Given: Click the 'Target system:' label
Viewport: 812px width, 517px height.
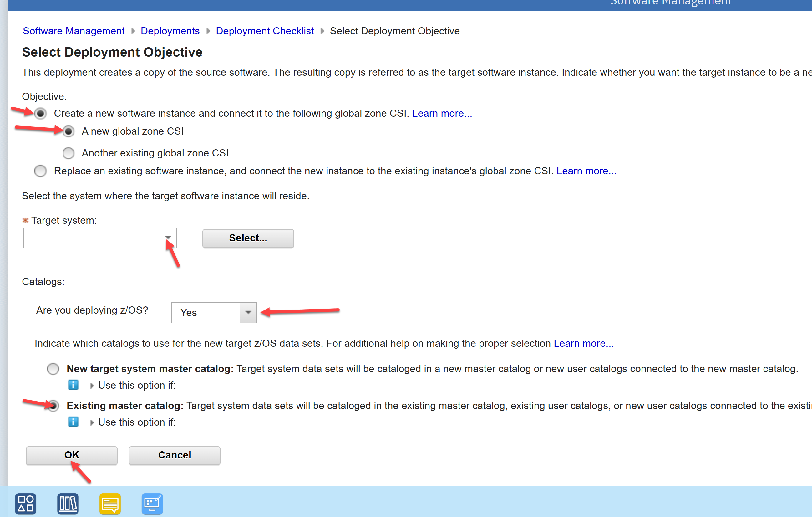Looking at the screenshot, I should pyautogui.click(x=64, y=220).
